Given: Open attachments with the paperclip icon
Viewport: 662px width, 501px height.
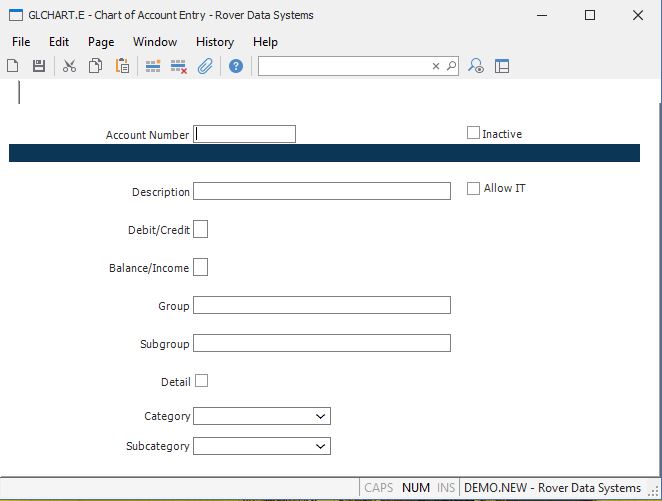Looking at the screenshot, I should tap(205, 66).
